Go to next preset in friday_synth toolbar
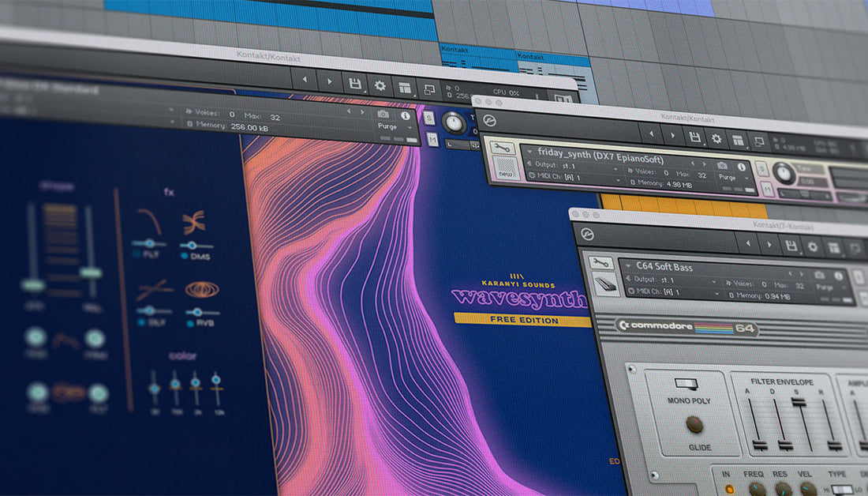The width and height of the screenshot is (868, 496). click(x=672, y=135)
